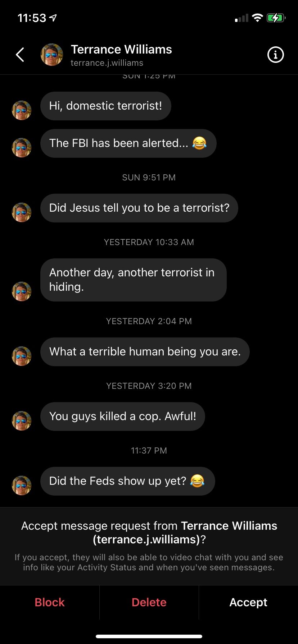Tap the charging battery icon in status bar
The image size is (298, 644).
[x=276, y=18]
